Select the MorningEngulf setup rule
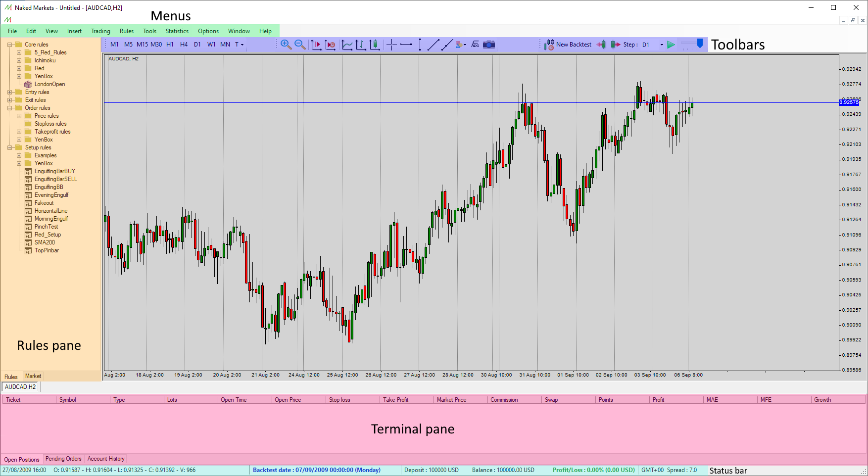This screenshot has height=476, width=868. (51, 219)
